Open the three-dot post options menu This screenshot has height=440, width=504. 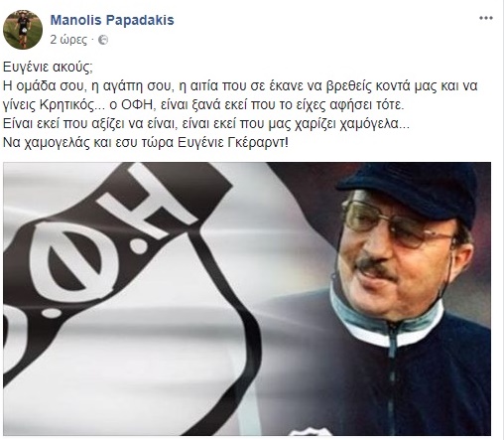point(486,18)
